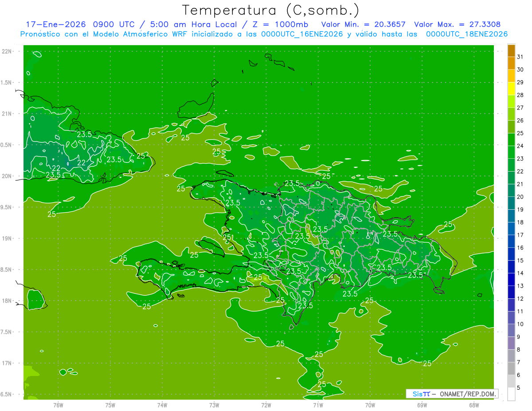Select 'Valor Max. = 27.3308' text
Image resolution: width=532 pixels, height=411 pixels.
457,24
